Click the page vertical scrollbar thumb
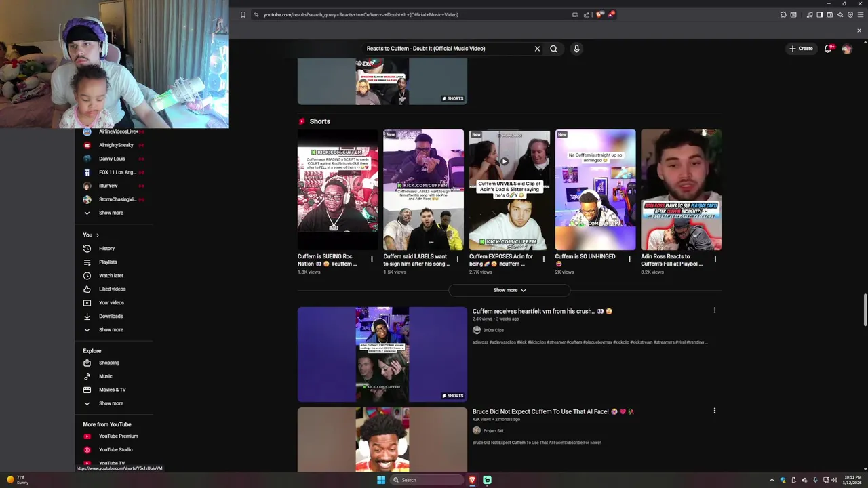The image size is (868, 488). [864, 310]
